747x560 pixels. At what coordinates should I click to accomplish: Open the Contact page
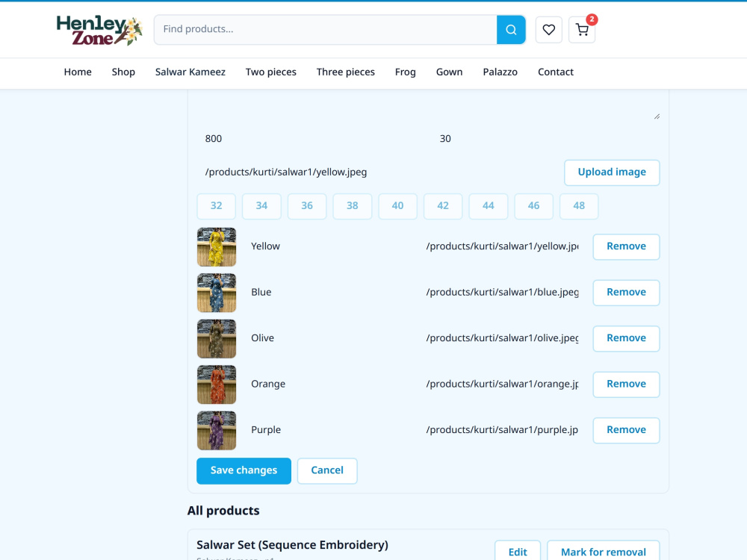[556, 72]
